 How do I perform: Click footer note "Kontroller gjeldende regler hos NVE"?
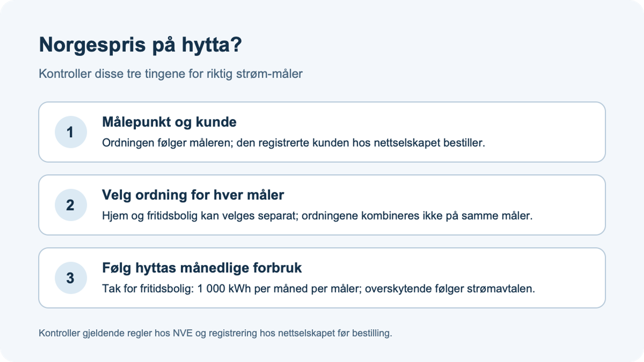pyautogui.click(x=116, y=333)
